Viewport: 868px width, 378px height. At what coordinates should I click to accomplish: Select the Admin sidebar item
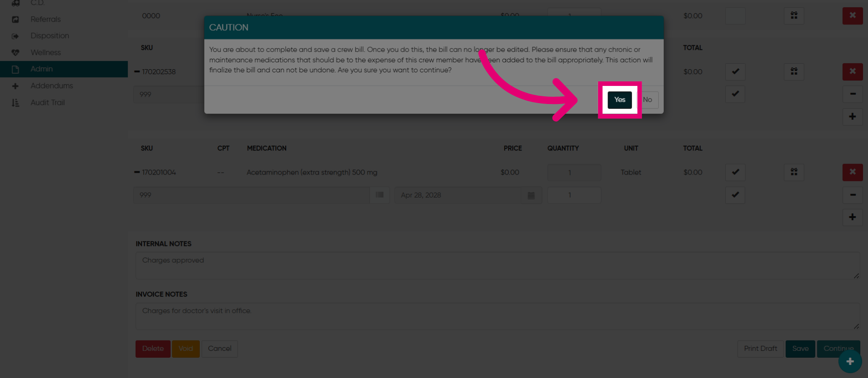click(x=63, y=69)
